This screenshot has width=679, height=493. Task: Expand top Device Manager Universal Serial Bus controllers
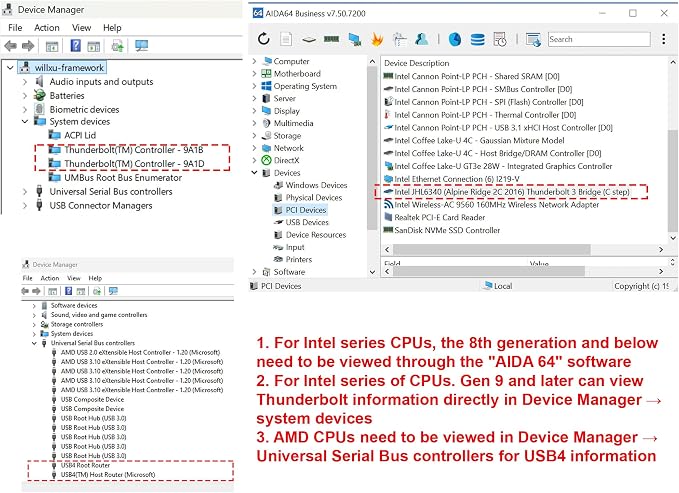pos(25,191)
